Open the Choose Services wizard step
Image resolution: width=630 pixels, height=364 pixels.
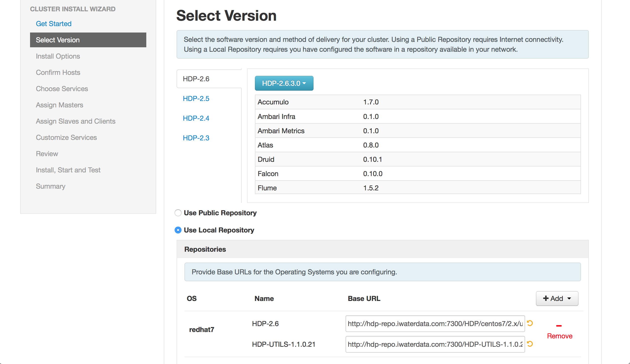[x=62, y=89]
